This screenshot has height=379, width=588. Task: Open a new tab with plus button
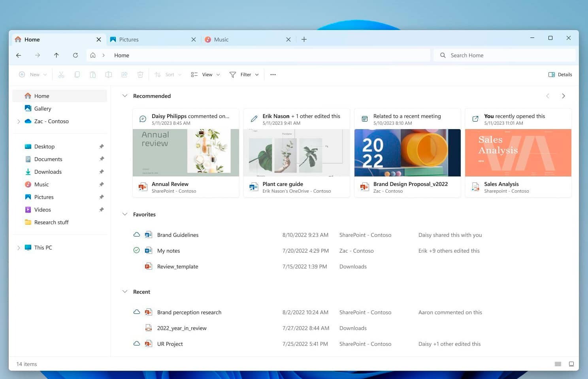pyautogui.click(x=304, y=39)
